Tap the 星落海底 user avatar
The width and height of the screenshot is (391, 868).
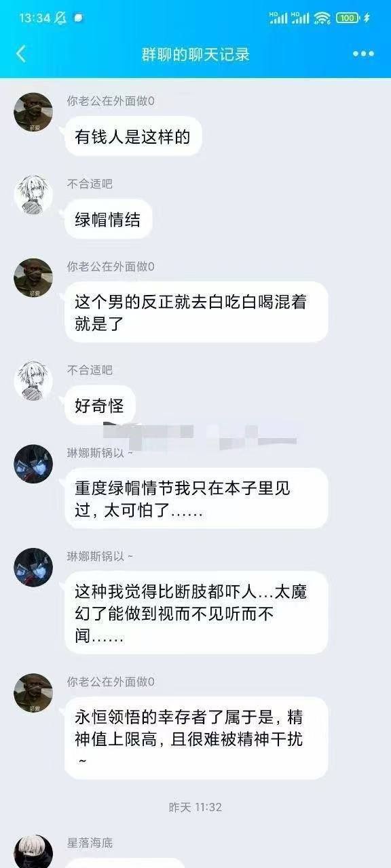point(33,852)
